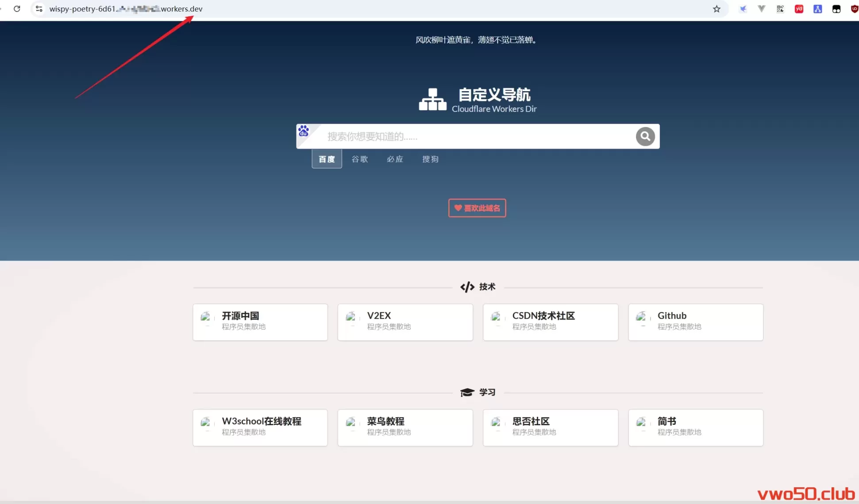Image resolution: width=859 pixels, height=504 pixels.
Task: Open site information icon in address bar
Action: tap(39, 9)
